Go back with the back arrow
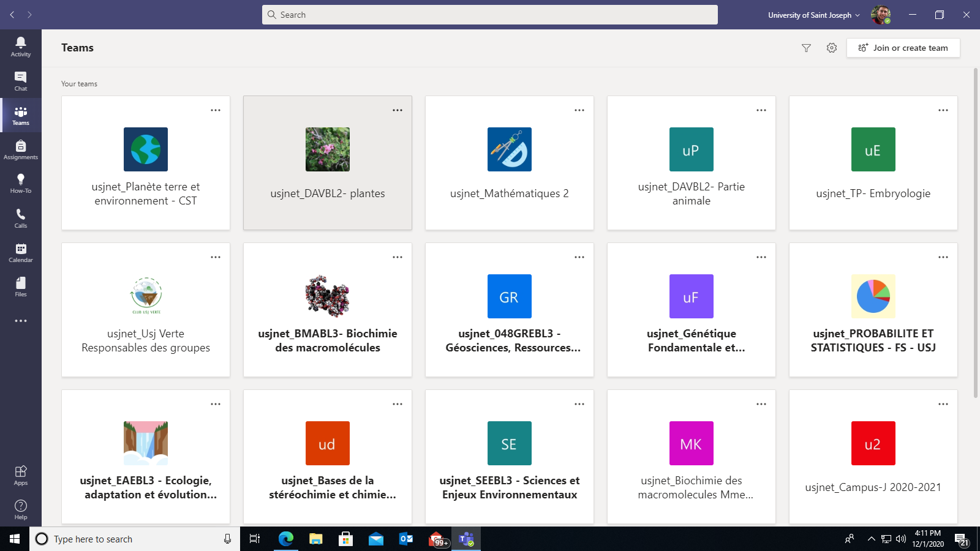Image resolution: width=980 pixels, height=551 pixels. pos(12,15)
